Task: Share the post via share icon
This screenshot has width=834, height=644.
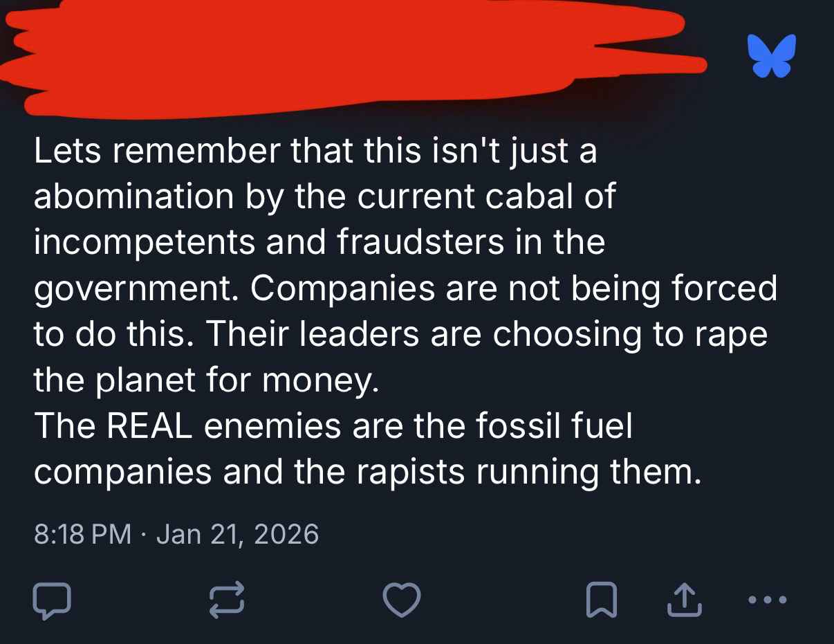Action: click(685, 600)
